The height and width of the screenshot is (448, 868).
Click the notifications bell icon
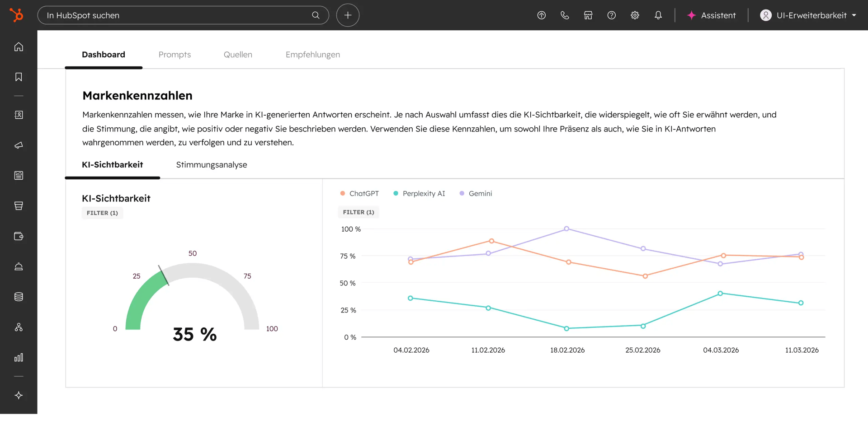[658, 15]
